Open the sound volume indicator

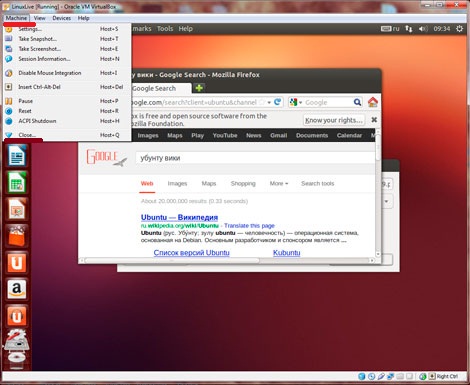click(x=423, y=29)
